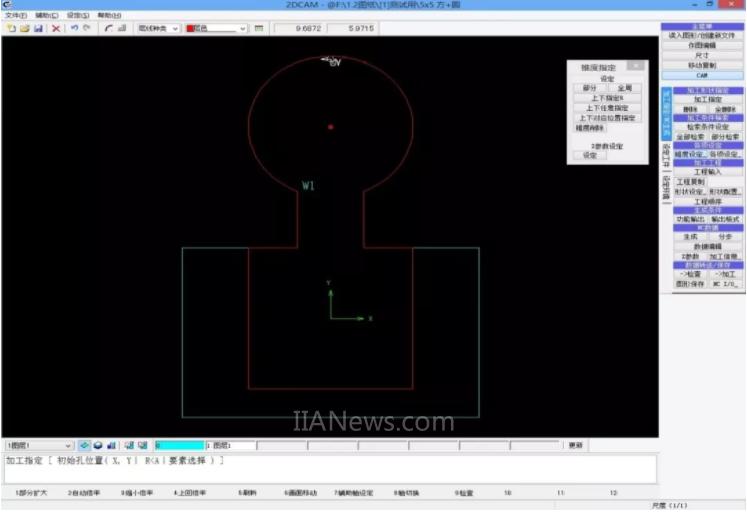Open the 文件(F) menu
This screenshot has height=513, width=747.
[x=16, y=16]
